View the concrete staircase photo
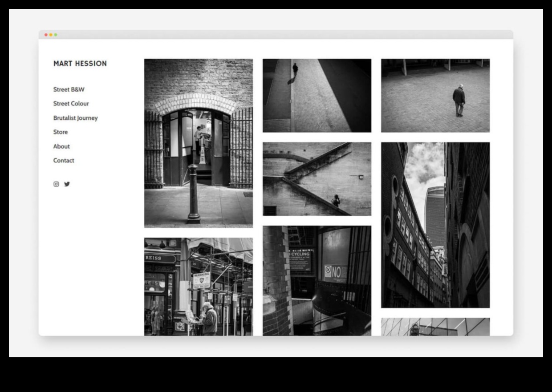Image resolution: width=552 pixels, height=392 pixels. (x=317, y=179)
